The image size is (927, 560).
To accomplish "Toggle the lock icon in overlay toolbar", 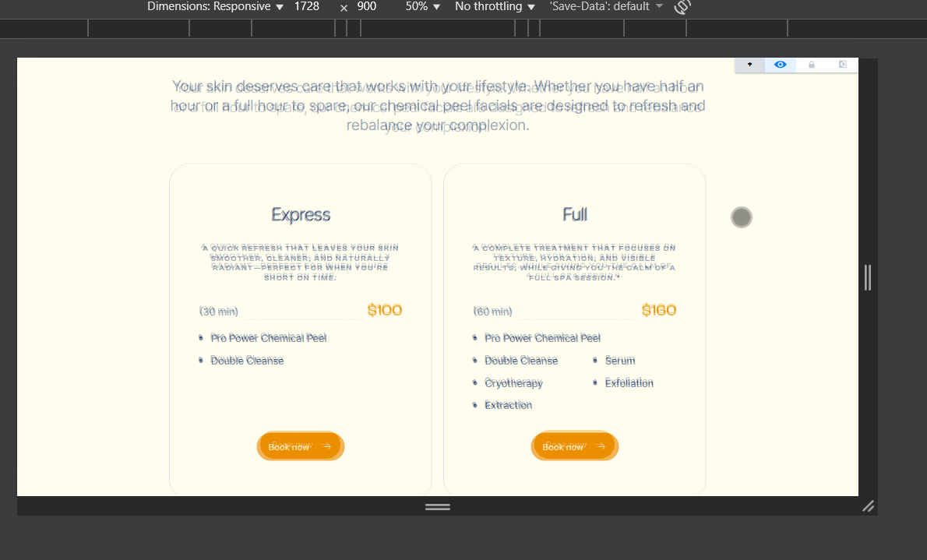I will [x=812, y=65].
